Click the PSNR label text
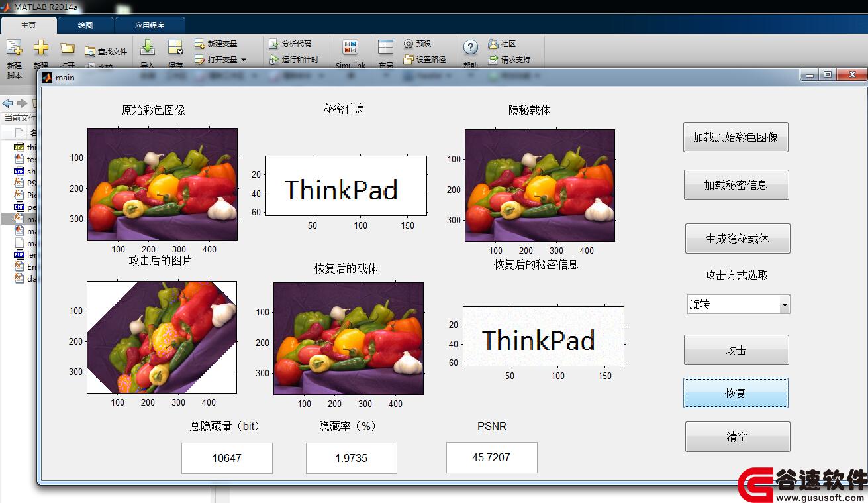The image size is (868, 503). point(492,426)
